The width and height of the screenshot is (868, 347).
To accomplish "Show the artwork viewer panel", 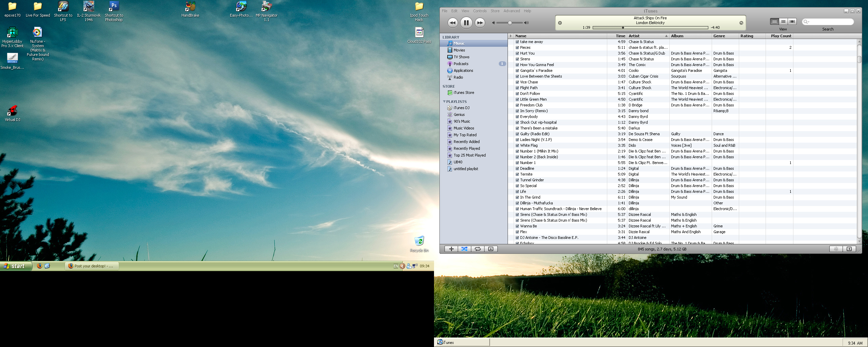I will 491,249.
